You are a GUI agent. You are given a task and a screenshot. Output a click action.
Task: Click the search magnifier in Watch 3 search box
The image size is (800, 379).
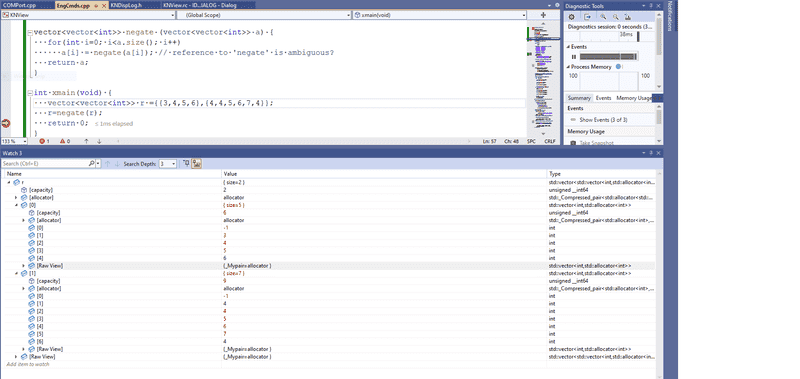[x=91, y=164]
